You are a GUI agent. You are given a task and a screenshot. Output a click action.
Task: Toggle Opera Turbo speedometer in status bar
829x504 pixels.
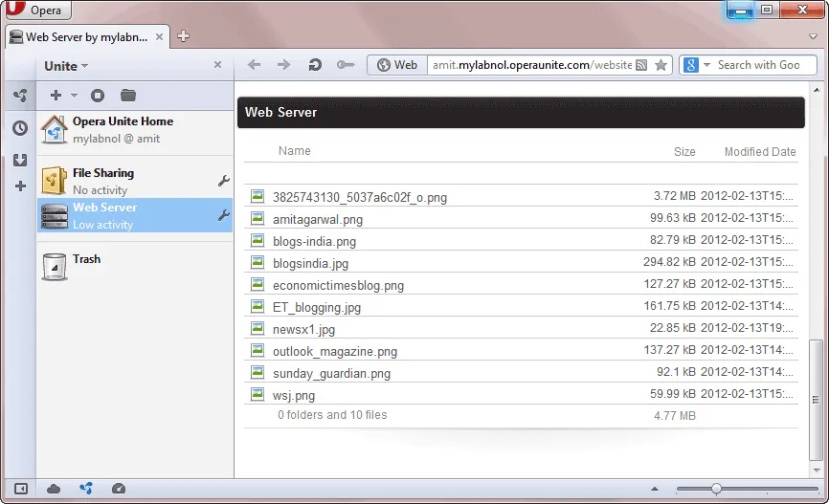[118, 489]
